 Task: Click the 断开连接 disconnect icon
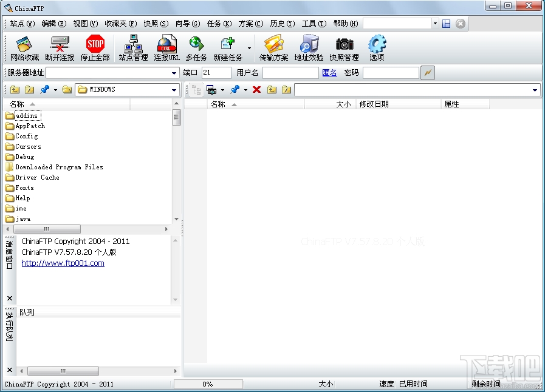(60, 49)
